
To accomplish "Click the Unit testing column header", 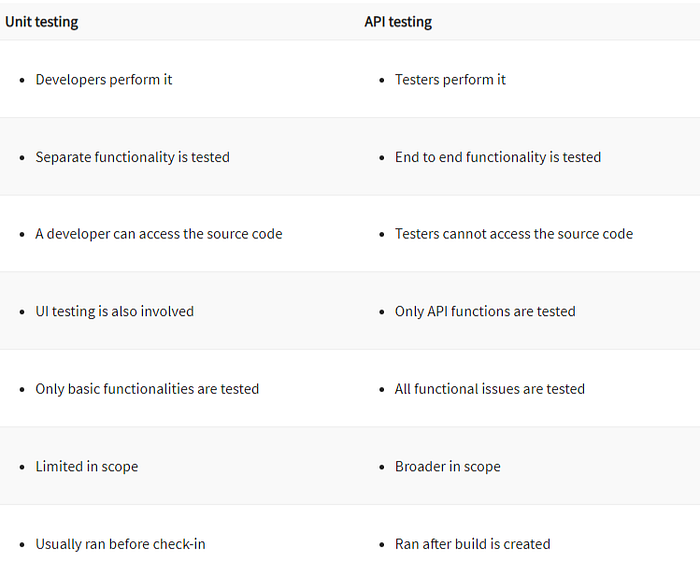I will 42,21.
